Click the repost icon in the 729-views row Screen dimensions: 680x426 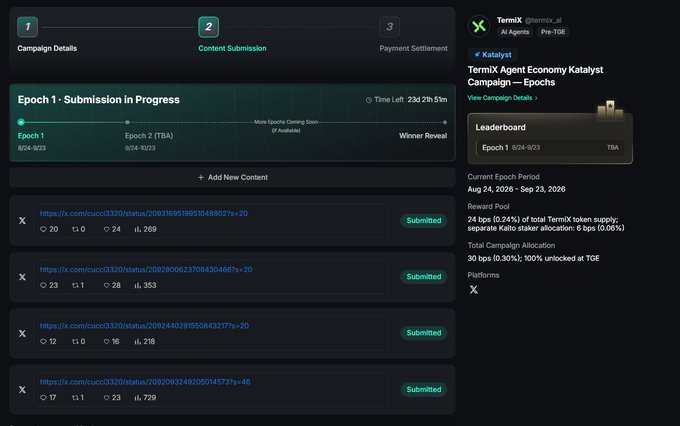[x=75, y=397]
